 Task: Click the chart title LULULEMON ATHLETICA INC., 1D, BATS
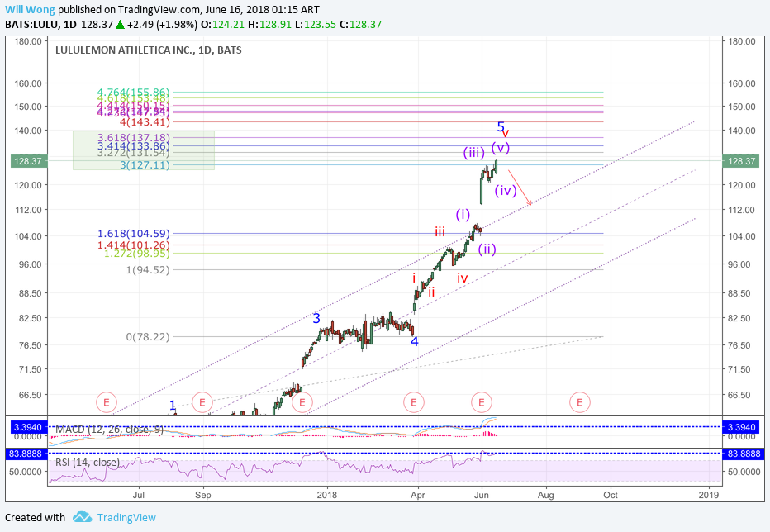tap(149, 50)
